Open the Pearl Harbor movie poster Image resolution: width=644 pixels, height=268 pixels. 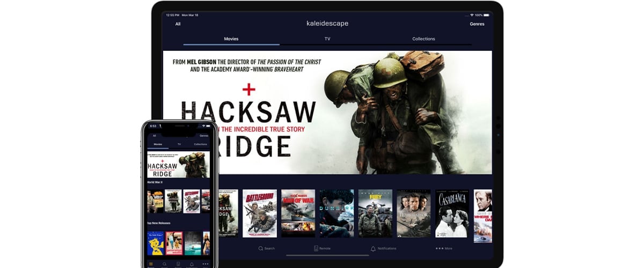click(x=413, y=213)
